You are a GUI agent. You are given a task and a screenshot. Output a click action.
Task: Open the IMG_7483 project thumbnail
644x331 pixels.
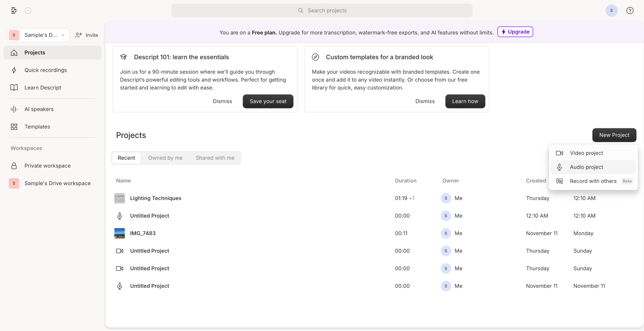click(x=119, y=233)
